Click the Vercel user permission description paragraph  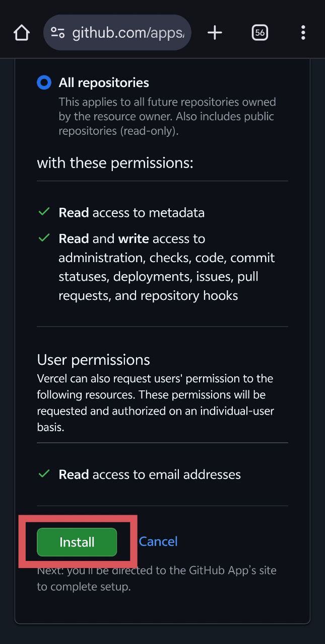pos(155,403)
